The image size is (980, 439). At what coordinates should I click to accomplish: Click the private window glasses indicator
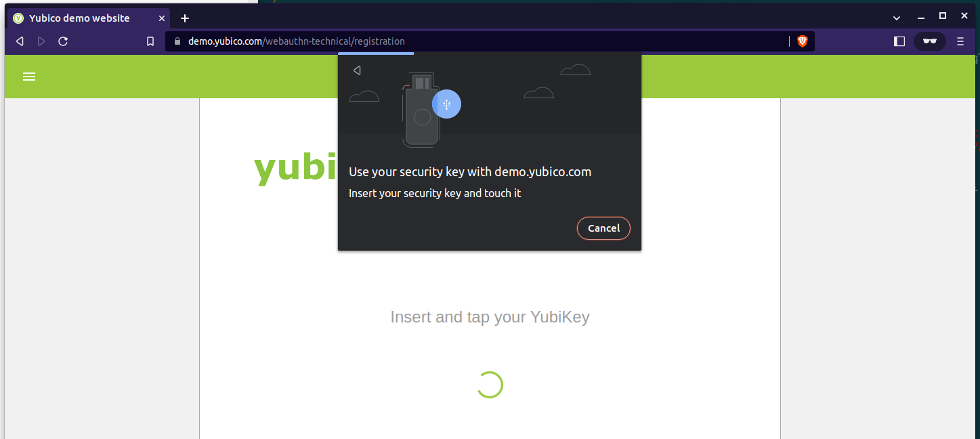click(x=930, y=41)
